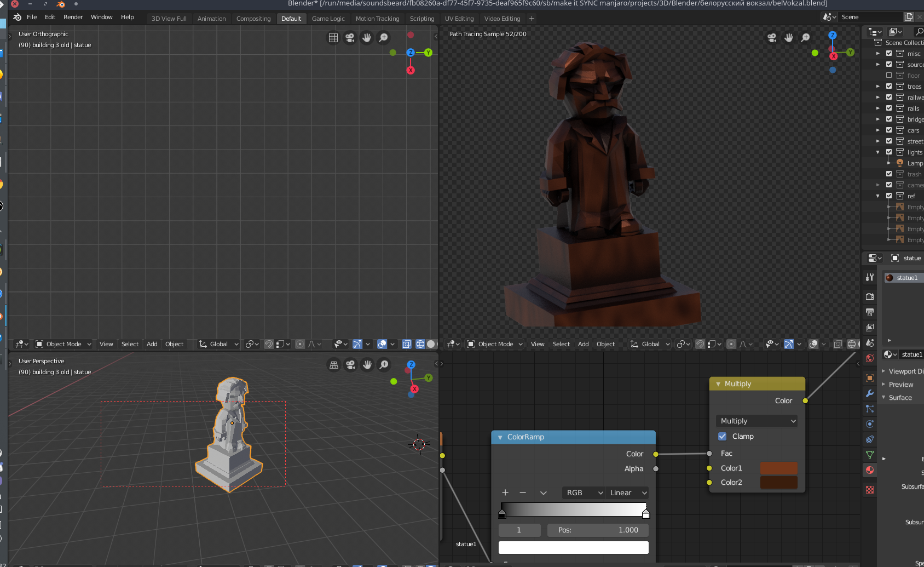Click camera view icon in render viewport
The image size is (924, 567).
pyautogui.click(x=772, y=38)
